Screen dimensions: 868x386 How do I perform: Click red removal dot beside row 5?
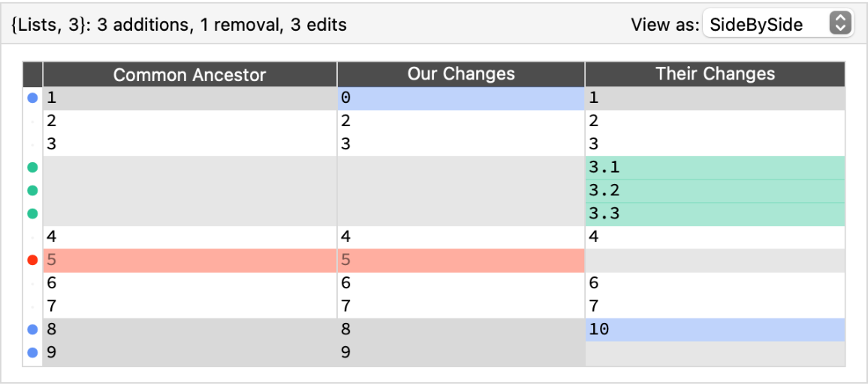tap(32, 261)
